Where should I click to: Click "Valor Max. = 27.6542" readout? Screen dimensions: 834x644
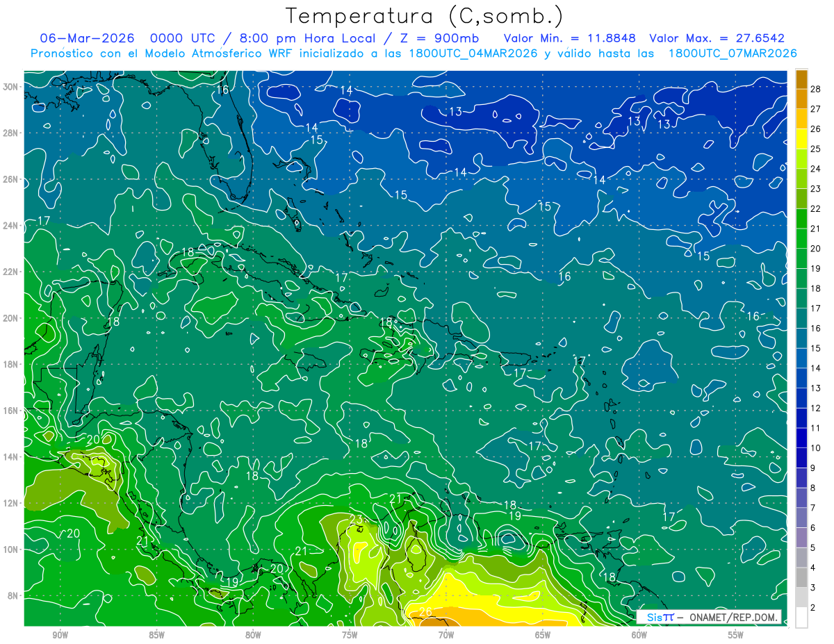pos(717,38)
